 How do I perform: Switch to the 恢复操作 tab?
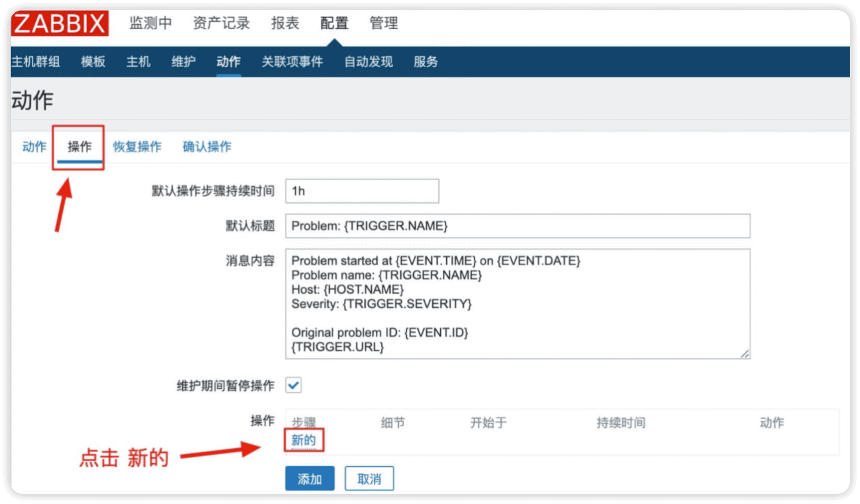[137, 147]
